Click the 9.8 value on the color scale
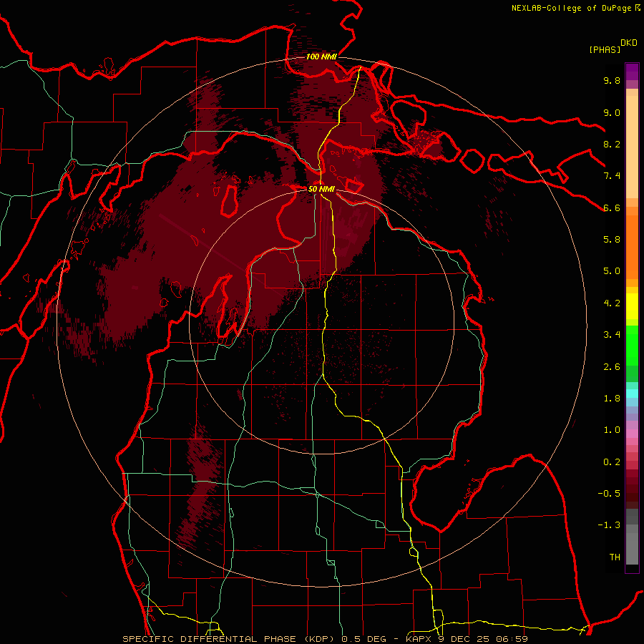Screen dimensions: 644x644 [x=612, y=80]
